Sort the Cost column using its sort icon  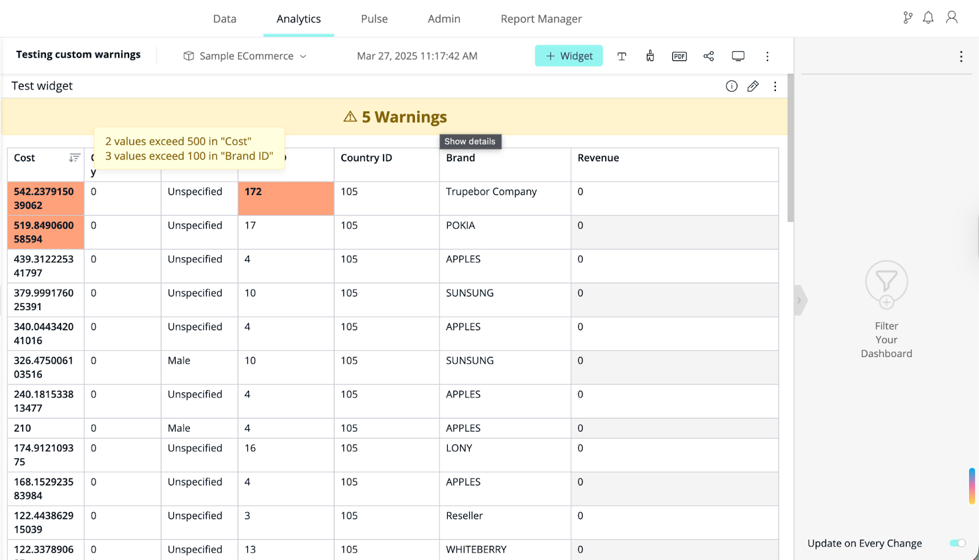coord(75,157)
